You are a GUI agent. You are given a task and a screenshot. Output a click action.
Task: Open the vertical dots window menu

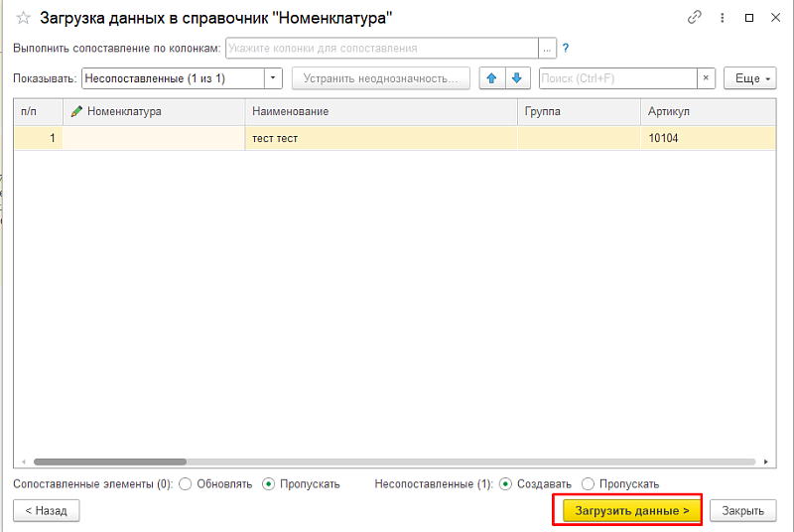point(721,18)
